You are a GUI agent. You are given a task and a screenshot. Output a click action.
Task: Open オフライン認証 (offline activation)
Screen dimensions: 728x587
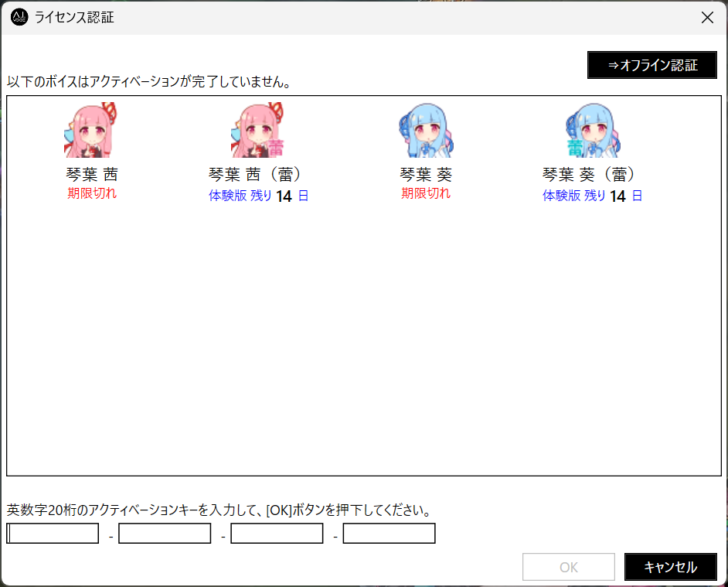coord(652,65)
